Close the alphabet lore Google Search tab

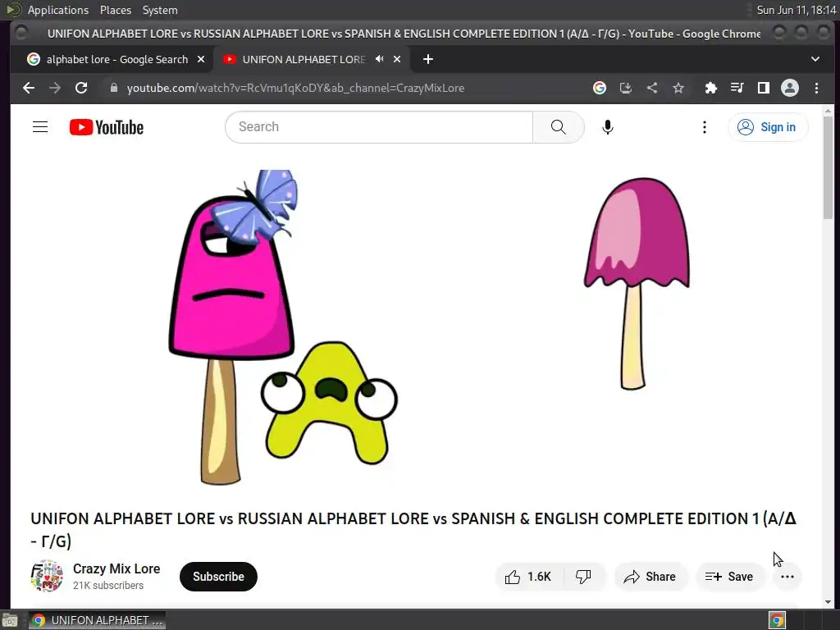point(201,59)
